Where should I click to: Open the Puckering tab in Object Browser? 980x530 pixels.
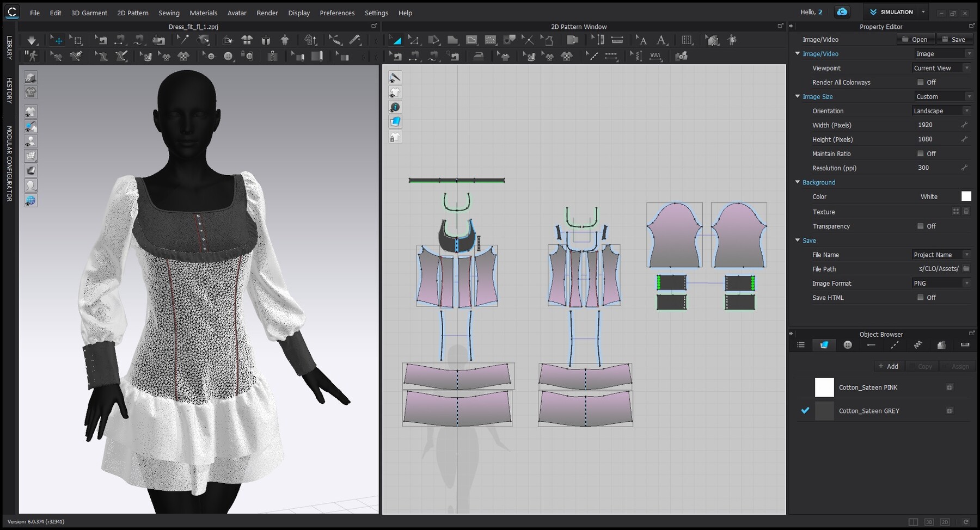point(918,345)
